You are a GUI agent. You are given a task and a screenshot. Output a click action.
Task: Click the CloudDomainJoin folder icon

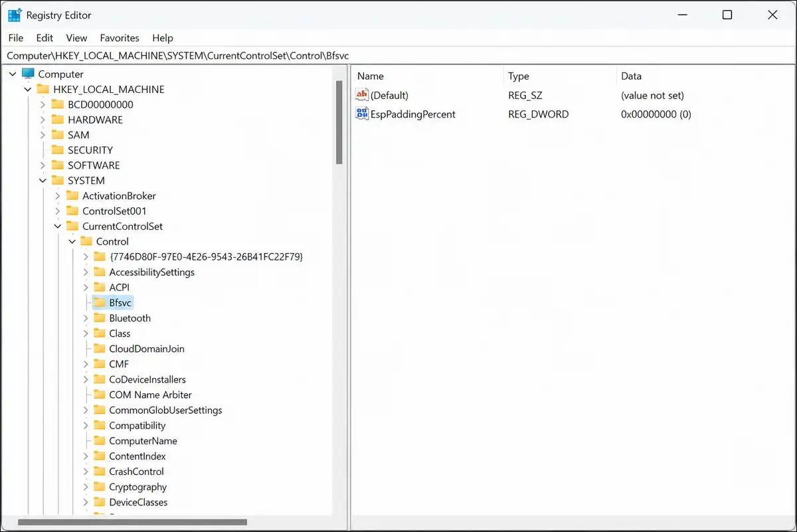point(100,349)
